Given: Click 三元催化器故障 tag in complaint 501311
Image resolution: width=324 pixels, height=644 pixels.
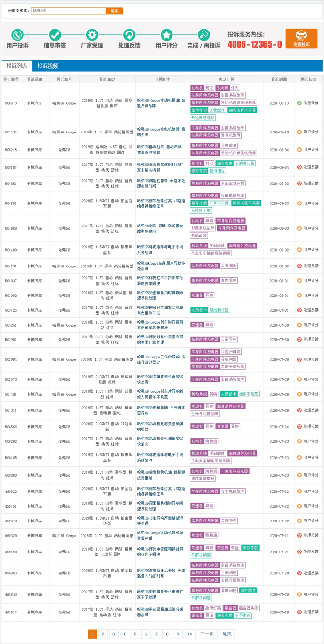Looking at the screenshot, I should [x=205, y=414].
